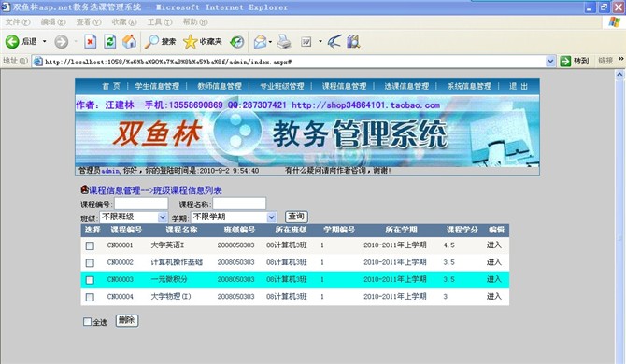Refresh the page with green arrows icon
626x364 pixels.
pos(110,41)
